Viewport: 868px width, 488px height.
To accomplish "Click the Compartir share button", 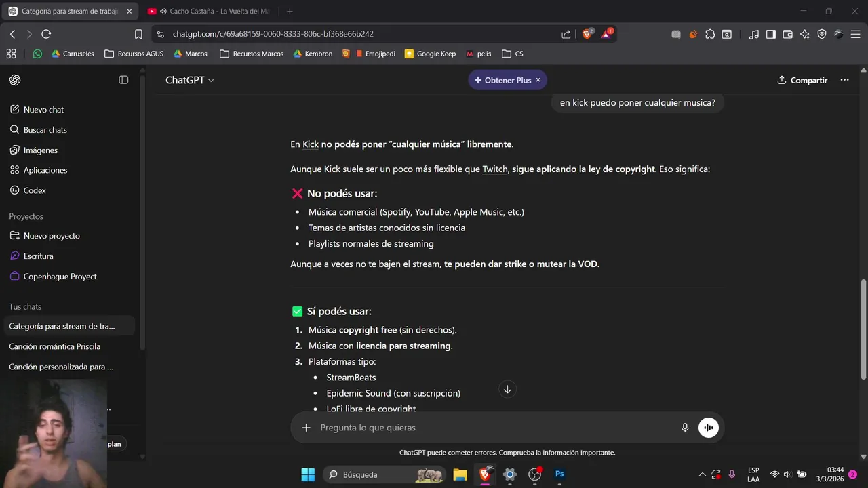I will 802,80.
